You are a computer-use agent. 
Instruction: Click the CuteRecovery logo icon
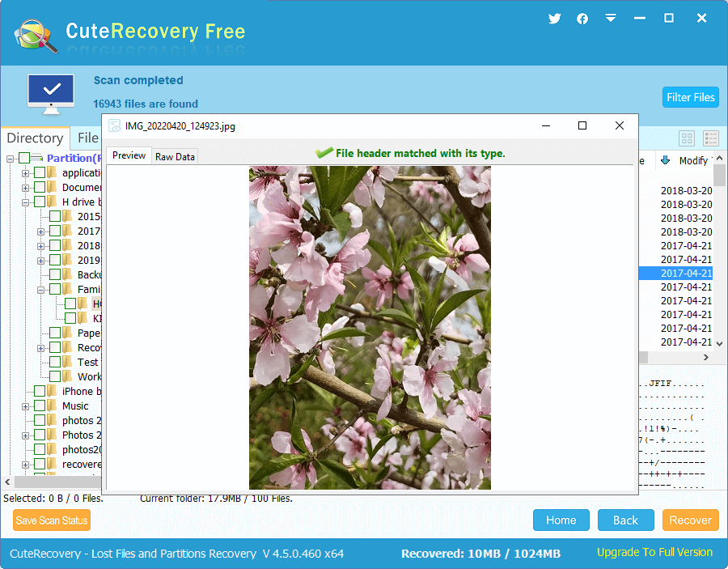click(x=36, y=33)
